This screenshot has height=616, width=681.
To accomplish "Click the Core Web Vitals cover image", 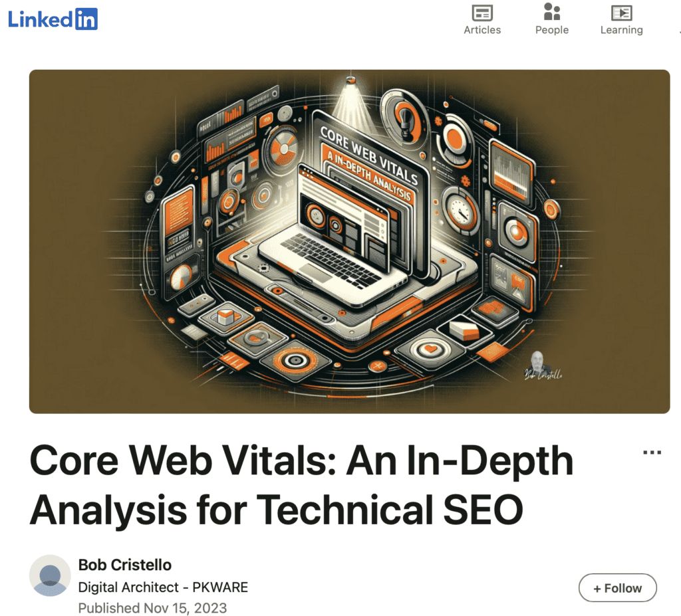I will coord(350,240).
